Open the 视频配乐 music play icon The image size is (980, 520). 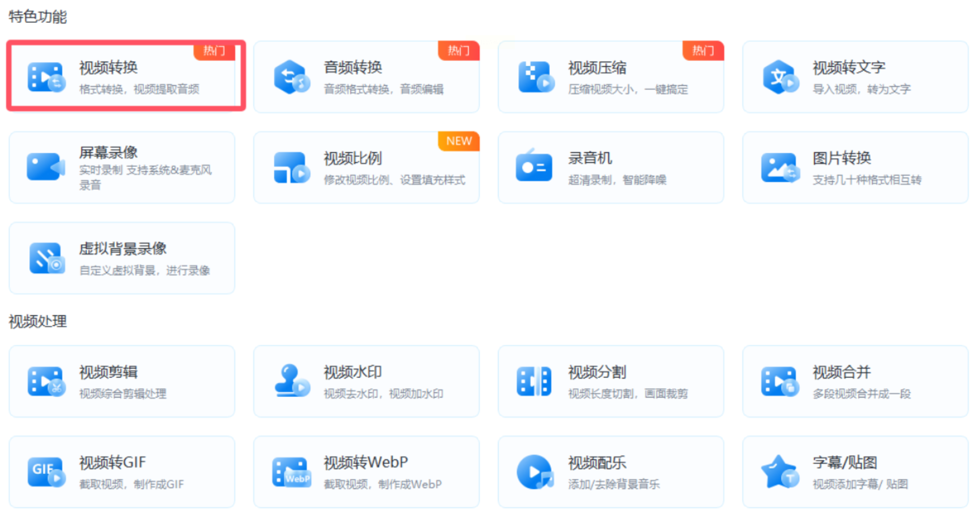pyautogui.click(x=535, y=472)
